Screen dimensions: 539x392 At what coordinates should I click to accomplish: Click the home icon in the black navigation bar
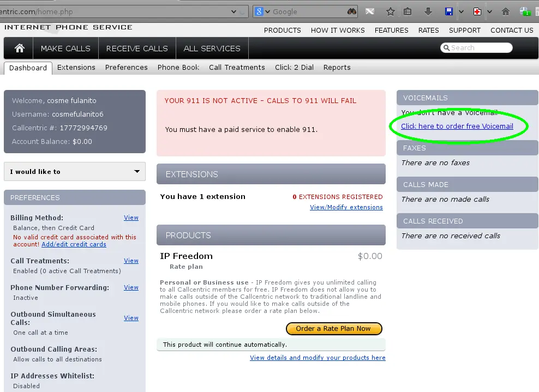19,48
